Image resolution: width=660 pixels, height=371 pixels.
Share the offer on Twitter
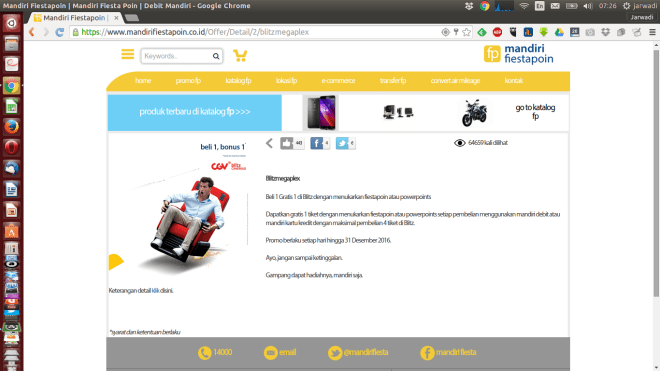342,143
